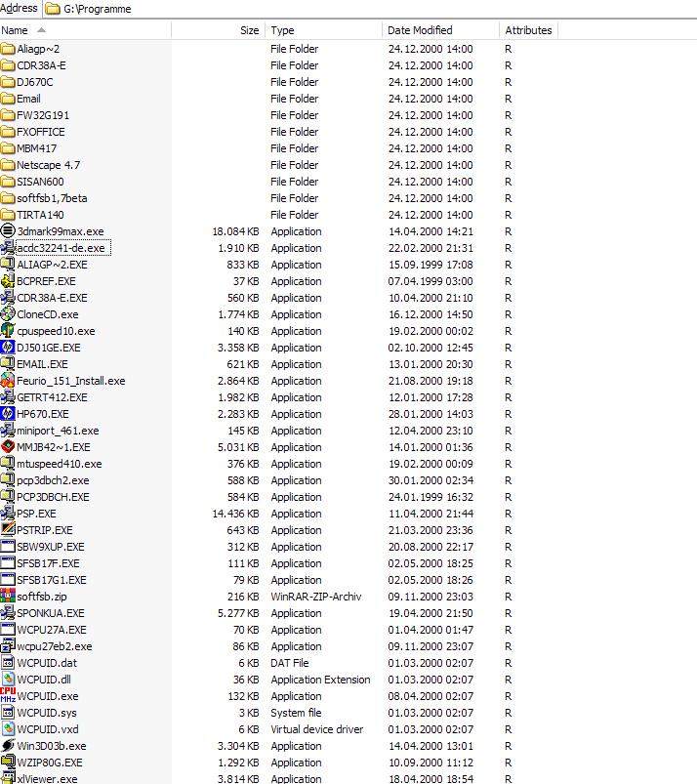The height and width of the screenshot is (784, 697).
Task: Select the acdc32241-de.exe installer icon
Action: 8,247
